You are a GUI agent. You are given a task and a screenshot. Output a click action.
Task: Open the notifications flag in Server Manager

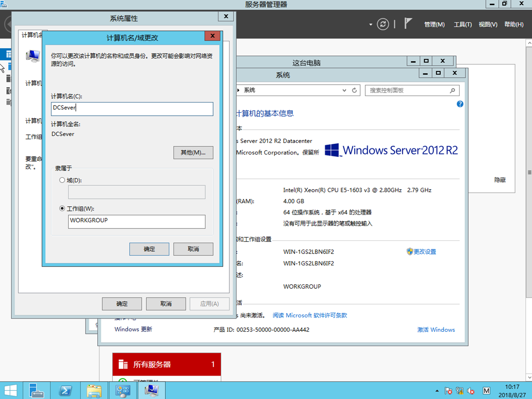click(x=408, y=24)
